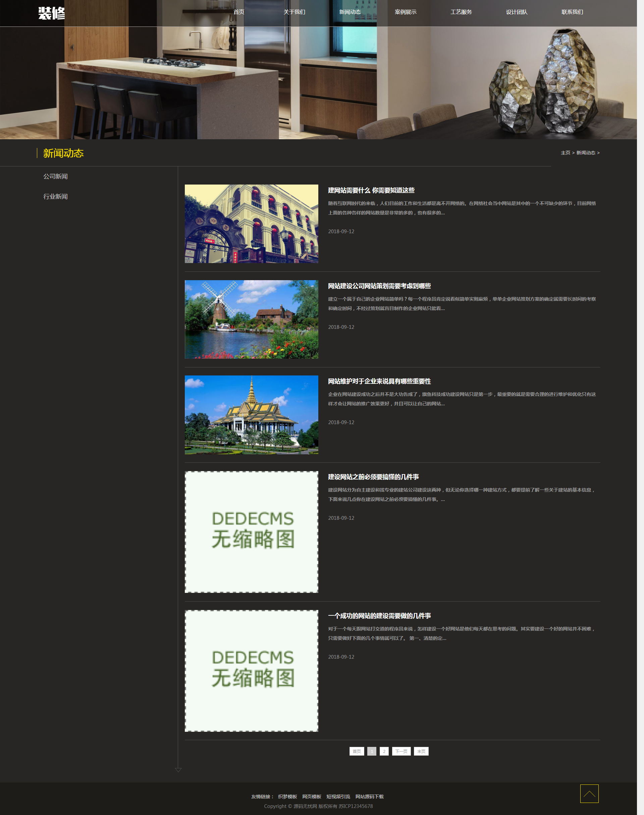
Task: Click the yellow arched building thumbnail
Action: (x=251, y=224)
